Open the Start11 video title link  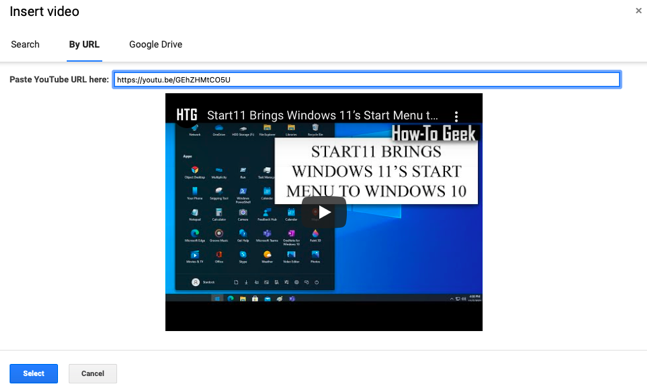[322, 115]
